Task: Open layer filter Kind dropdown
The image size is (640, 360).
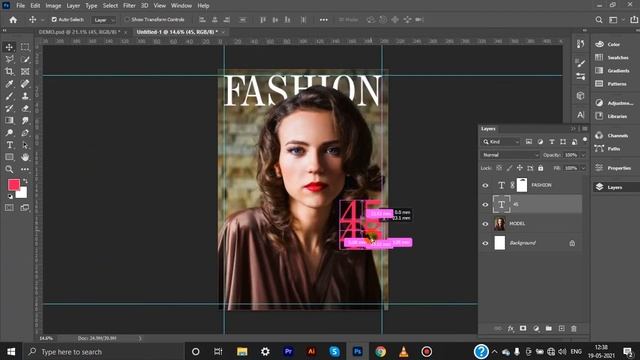Action: (501, 142)
